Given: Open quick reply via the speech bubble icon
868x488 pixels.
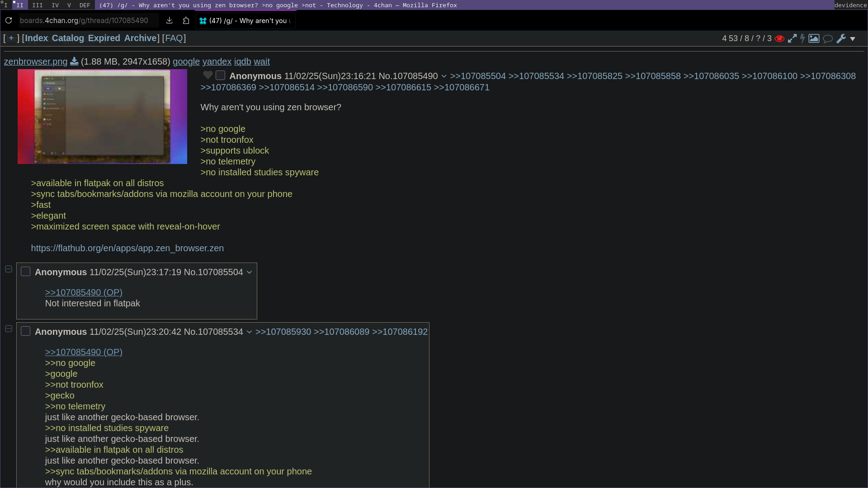Looking at the screenshot, I should coord(828,38).
